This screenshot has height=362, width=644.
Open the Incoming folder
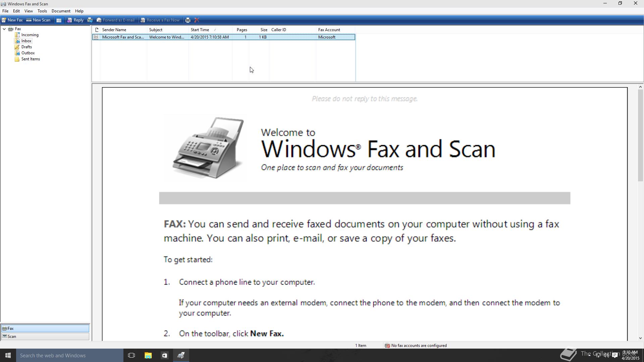[30, 35]
